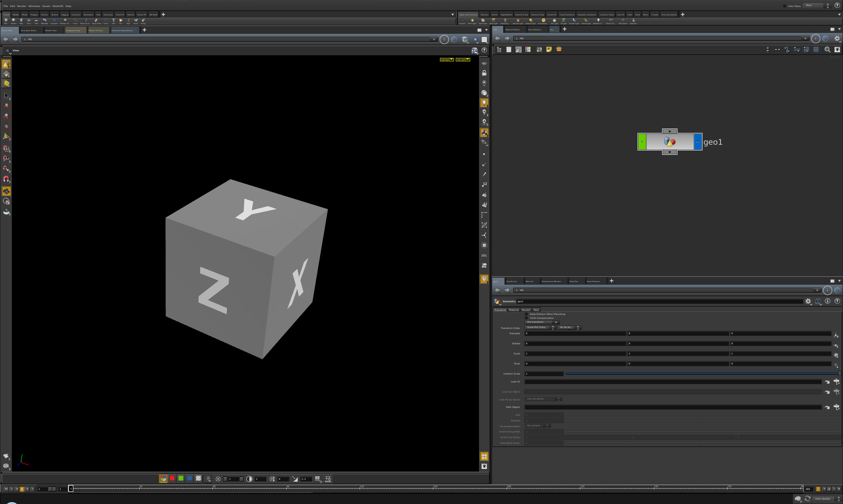Switch to the Material parameter tab

(514, 310)
